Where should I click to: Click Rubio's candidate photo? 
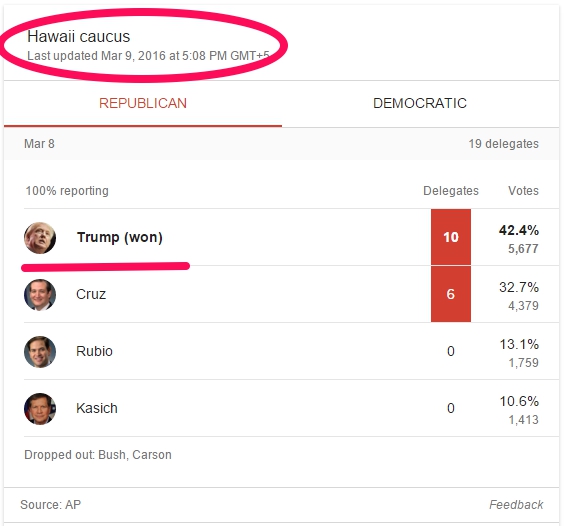pos(40,352)
